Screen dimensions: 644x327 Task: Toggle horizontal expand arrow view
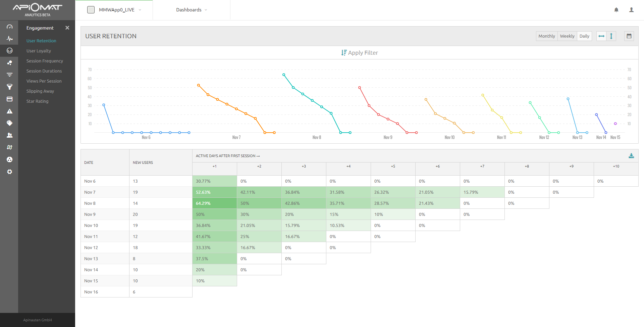601,36
